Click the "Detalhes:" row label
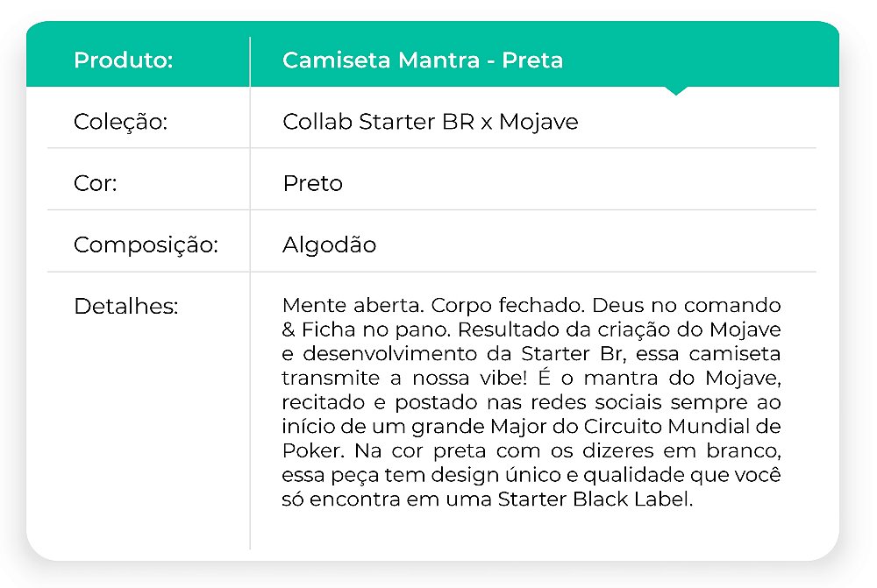The width and height of the screenshot is (877, 588). 125,307
